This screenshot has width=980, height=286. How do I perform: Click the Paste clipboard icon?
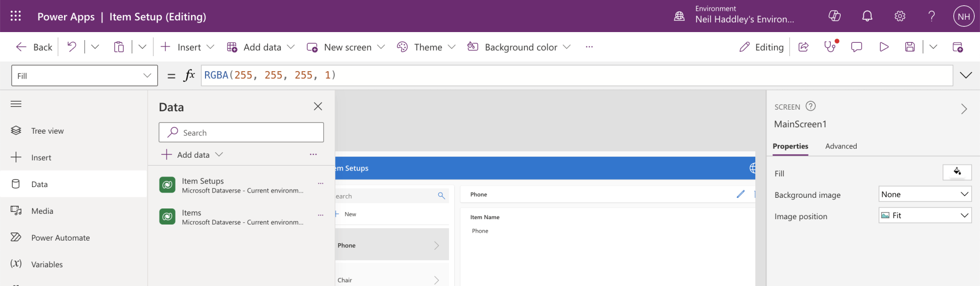pos(119,47)
